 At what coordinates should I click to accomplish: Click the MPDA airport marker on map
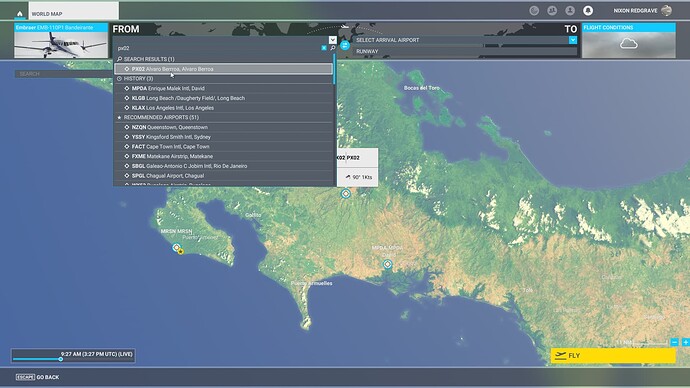tap(387, 264)
